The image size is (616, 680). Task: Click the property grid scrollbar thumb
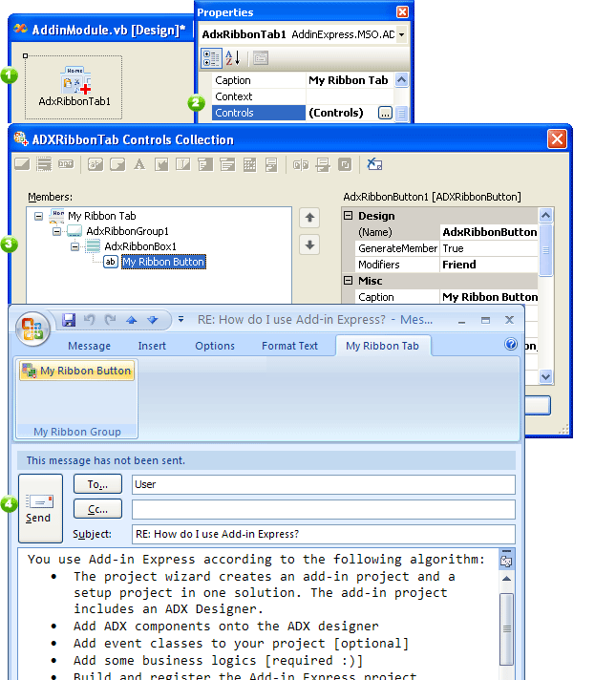click(x=545, y=250)
